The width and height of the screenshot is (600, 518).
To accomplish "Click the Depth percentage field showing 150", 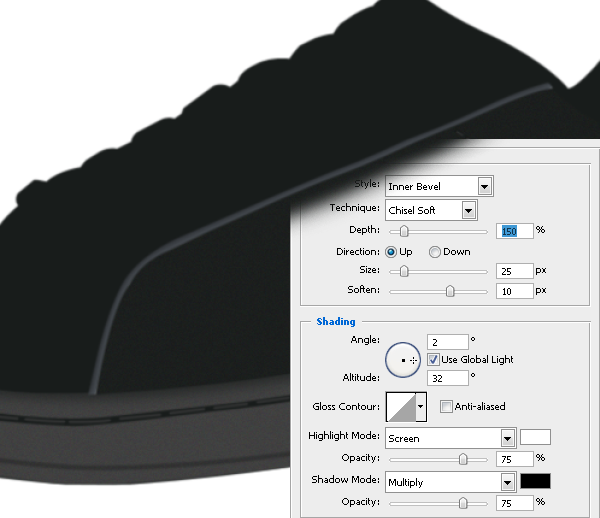I will click(x=514, y=231).
